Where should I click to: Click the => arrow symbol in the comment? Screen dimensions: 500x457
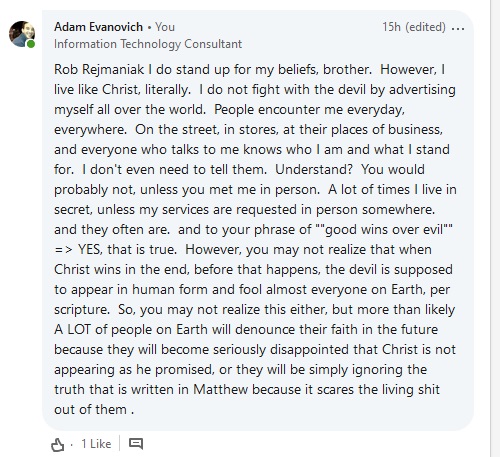pos(63,250)
